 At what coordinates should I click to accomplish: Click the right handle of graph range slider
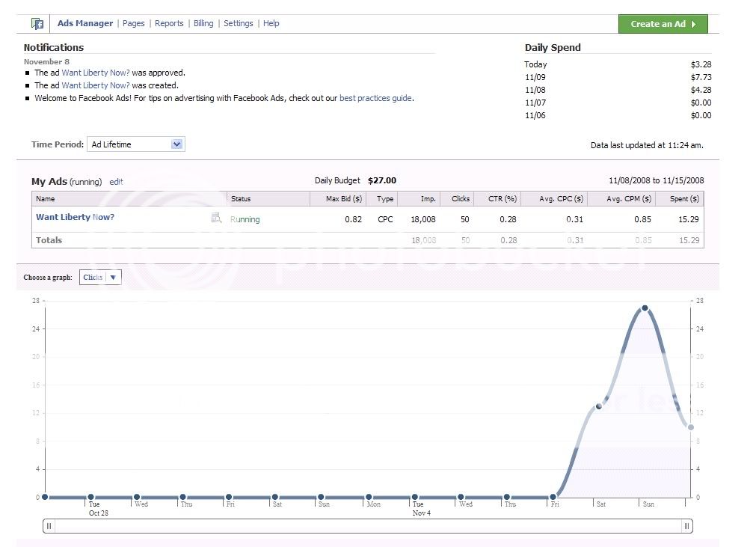coord(686,526)
